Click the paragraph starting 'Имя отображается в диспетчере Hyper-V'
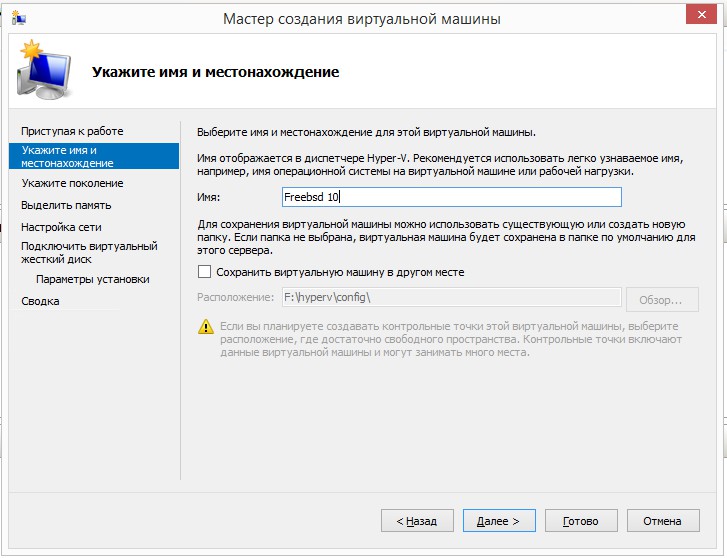Screen dimensions: 727x558 (440, 165)
